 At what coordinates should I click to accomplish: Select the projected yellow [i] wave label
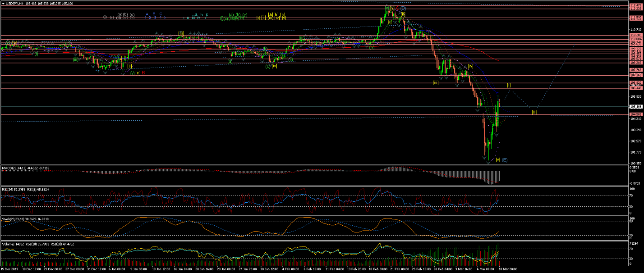[x=509, y=85]
